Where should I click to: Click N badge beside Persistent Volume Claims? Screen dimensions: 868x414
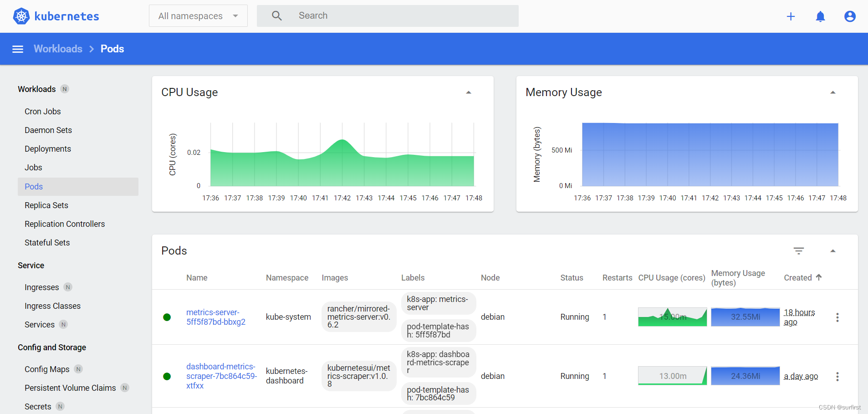tap(124, 388)
